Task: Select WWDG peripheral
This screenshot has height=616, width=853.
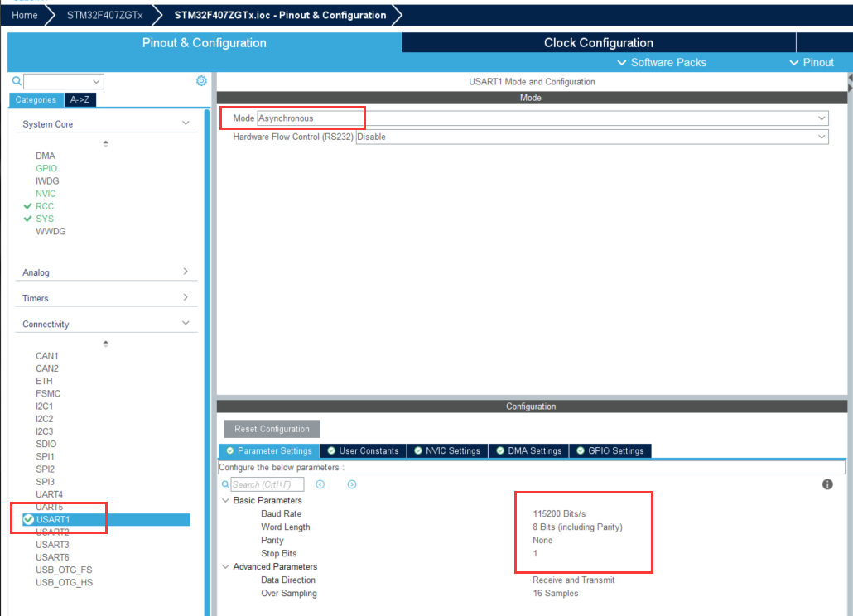Action: [51, 231]
